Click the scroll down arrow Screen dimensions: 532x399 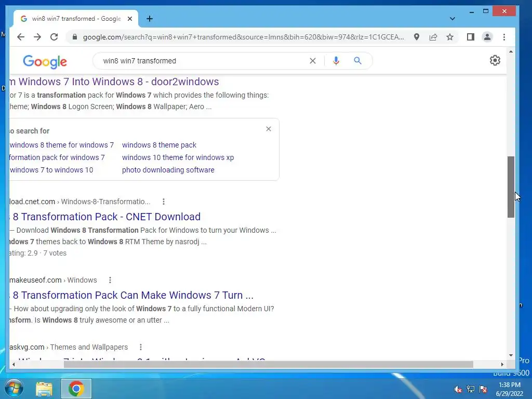511,355
